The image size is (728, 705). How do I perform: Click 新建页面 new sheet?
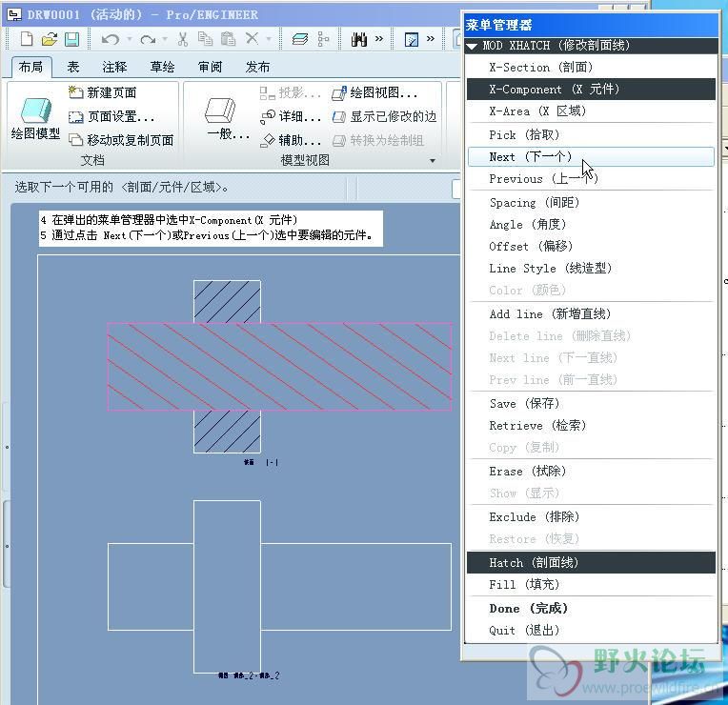103,92
